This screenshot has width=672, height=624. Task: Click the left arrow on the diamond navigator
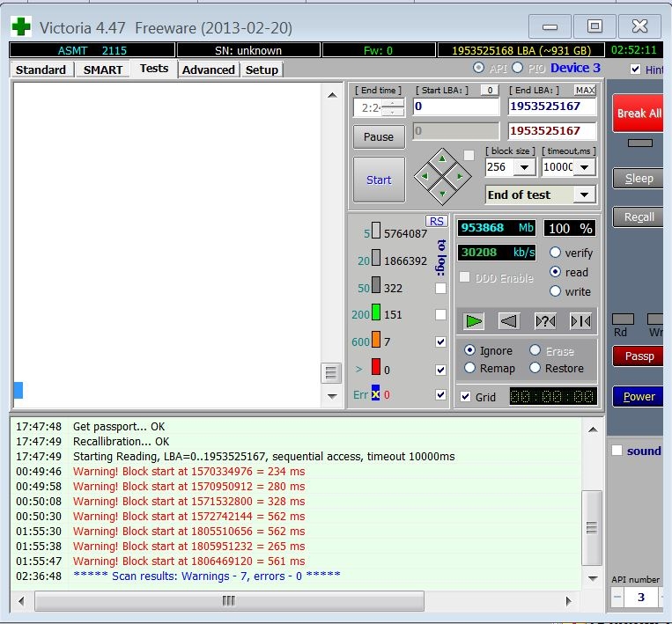pyautogui.click(x=425, y=176)
